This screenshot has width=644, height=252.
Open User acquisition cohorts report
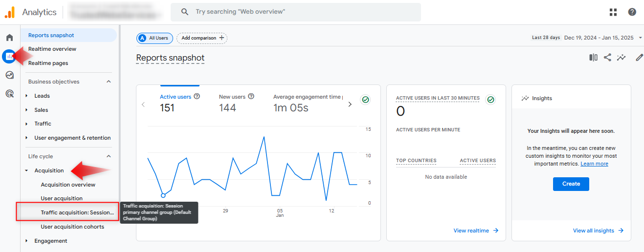(72, 227)
